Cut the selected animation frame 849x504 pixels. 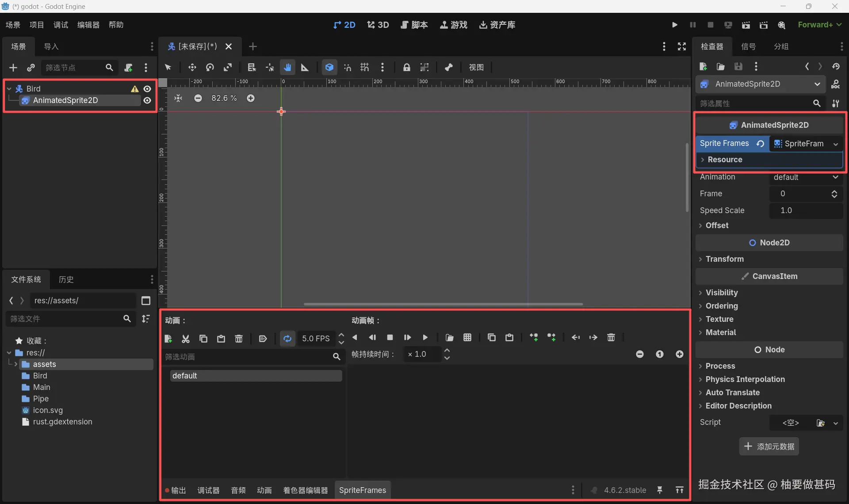[x=186, y=338]
